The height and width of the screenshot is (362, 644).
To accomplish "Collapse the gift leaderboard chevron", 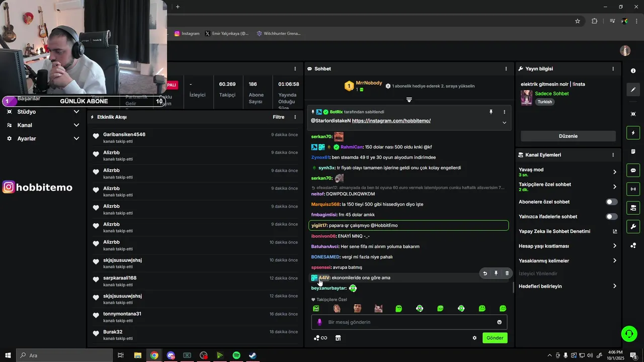I will tap(409, 100).
